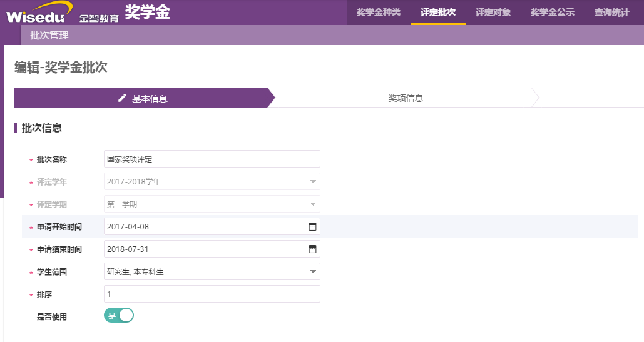Go to the 奖项信息 step

pos(406,98)
